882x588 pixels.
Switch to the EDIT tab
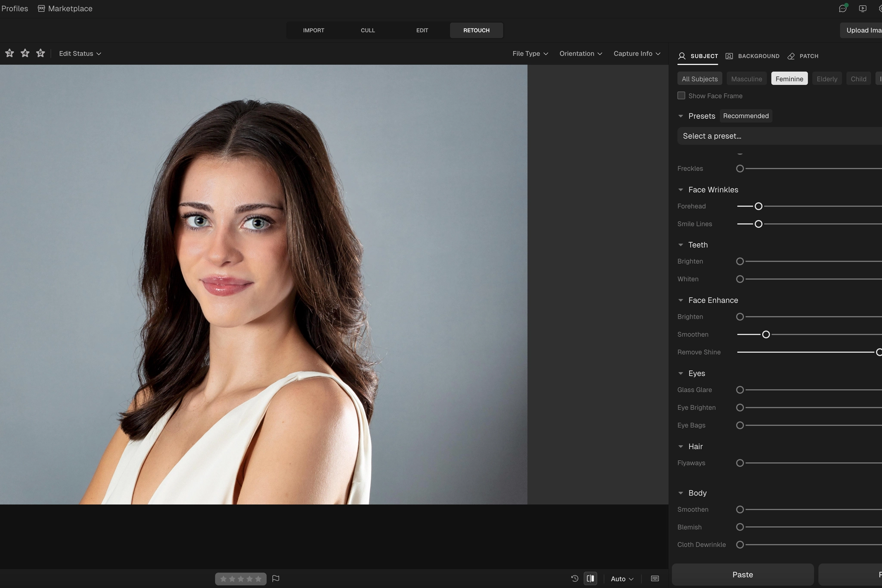[422, 30]
